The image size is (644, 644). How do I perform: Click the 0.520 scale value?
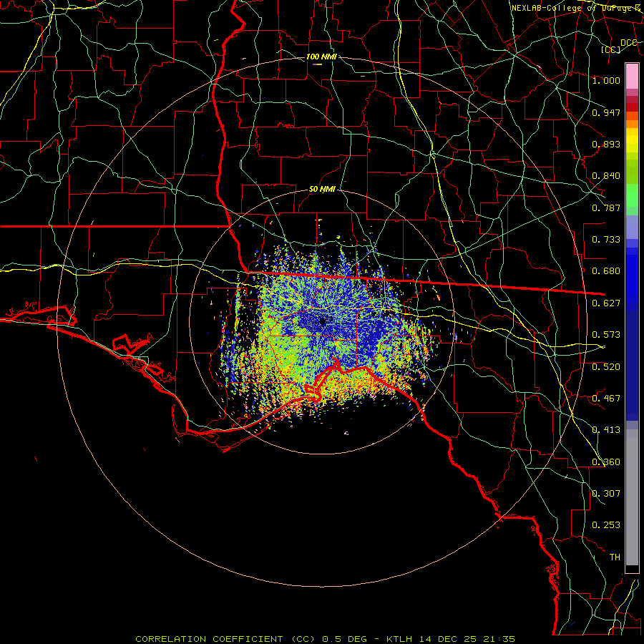tap(606, 367)
